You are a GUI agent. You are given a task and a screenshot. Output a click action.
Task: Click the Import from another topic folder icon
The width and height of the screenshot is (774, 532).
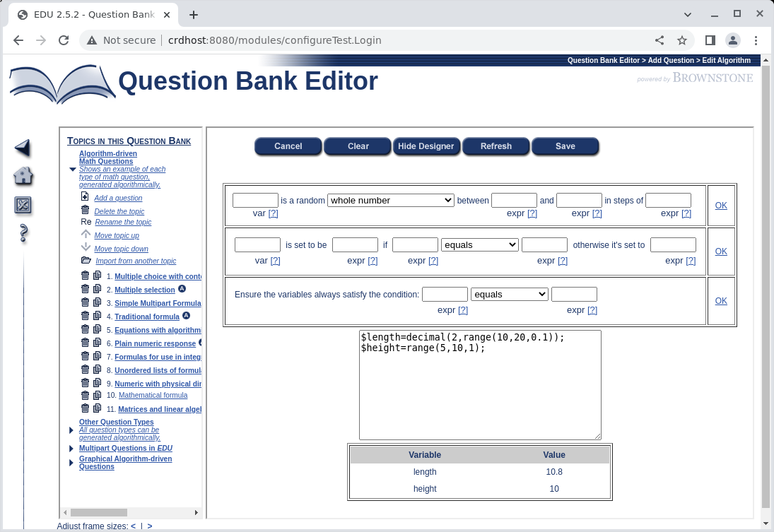pos(86,260)
